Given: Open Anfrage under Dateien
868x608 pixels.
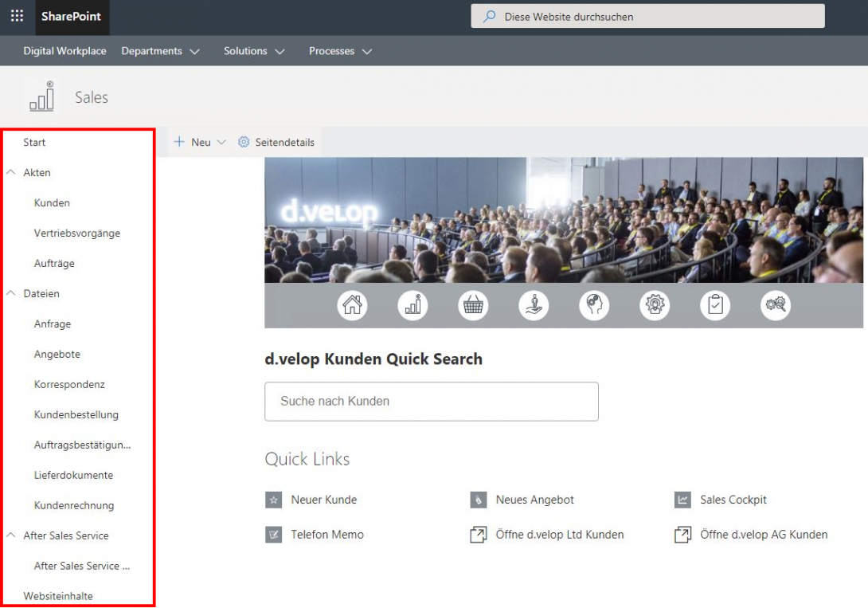Looking at the screenshot, I should [53, 324].
